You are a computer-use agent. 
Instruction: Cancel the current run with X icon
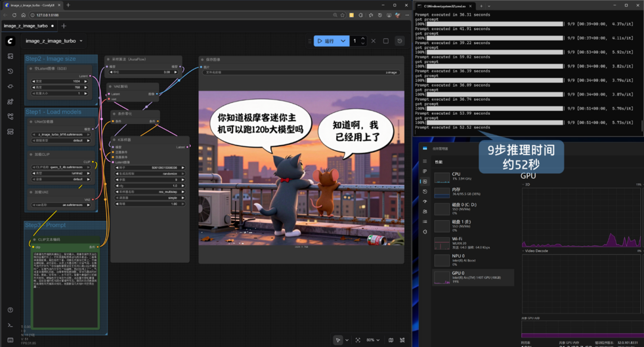pyautogui.click(x=373, y=41)
